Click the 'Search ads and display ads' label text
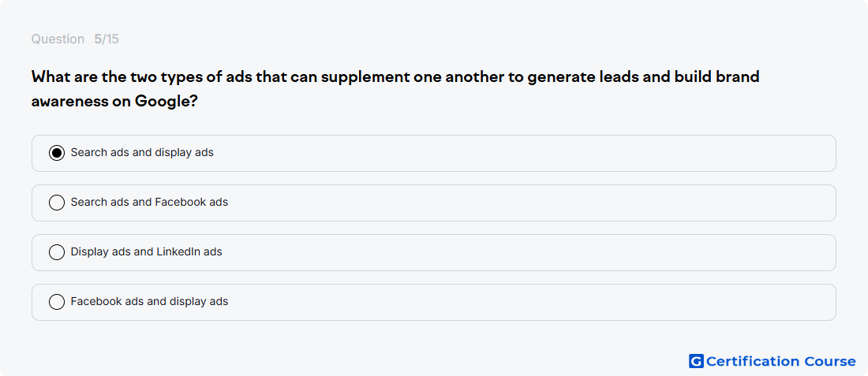This screenshot has height=376, width=868. point(142,153)
